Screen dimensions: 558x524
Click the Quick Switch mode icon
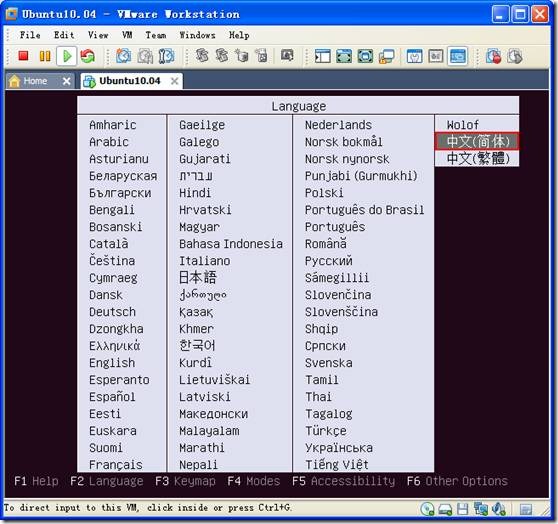pyautogui.click(x=365, y=56)
